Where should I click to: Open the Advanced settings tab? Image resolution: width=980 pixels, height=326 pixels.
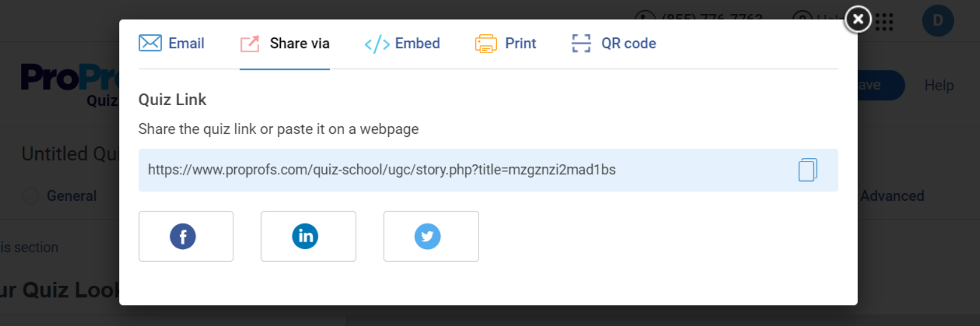pyautogui.click(x=892, y=196)
